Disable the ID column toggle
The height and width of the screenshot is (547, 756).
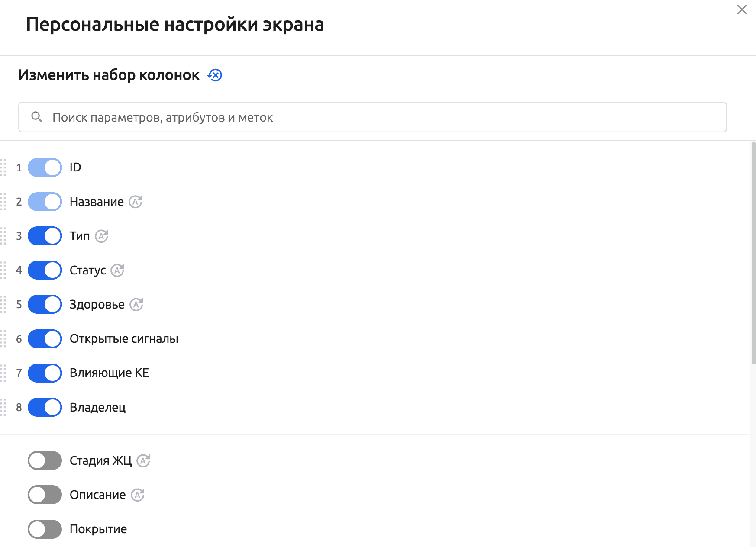45,167
